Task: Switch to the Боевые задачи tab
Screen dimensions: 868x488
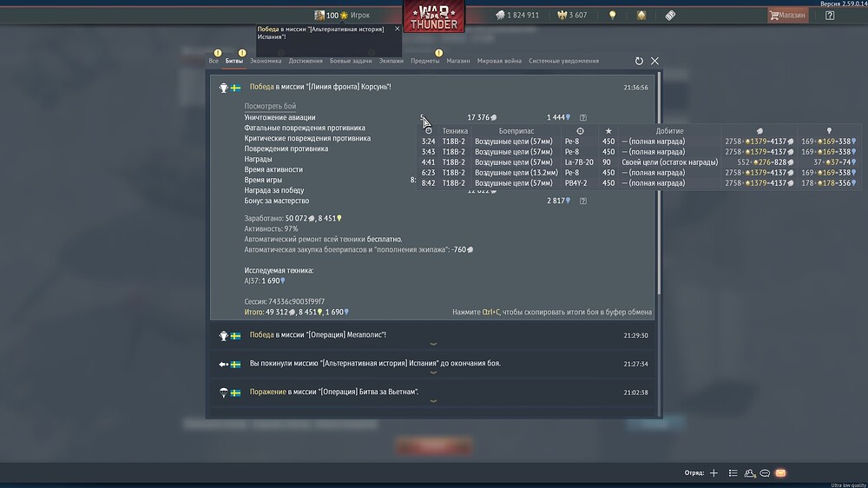Action: 351,61
